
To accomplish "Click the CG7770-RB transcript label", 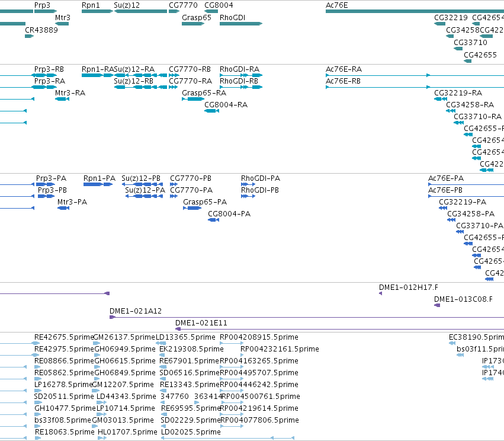I will tap(190, 69).
